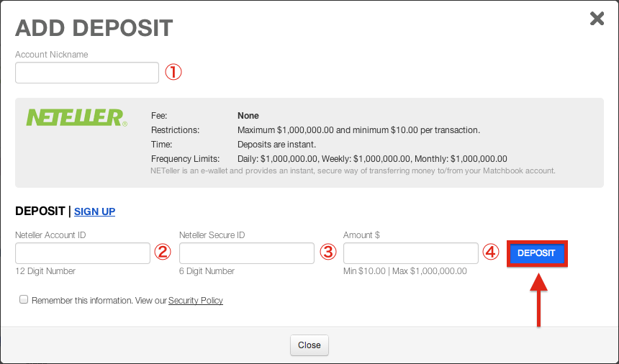Image resolution: width=619 pixels, height=364 pixels.
Task: Click the Neteller Account ID field
Action: tap(83, 253)
